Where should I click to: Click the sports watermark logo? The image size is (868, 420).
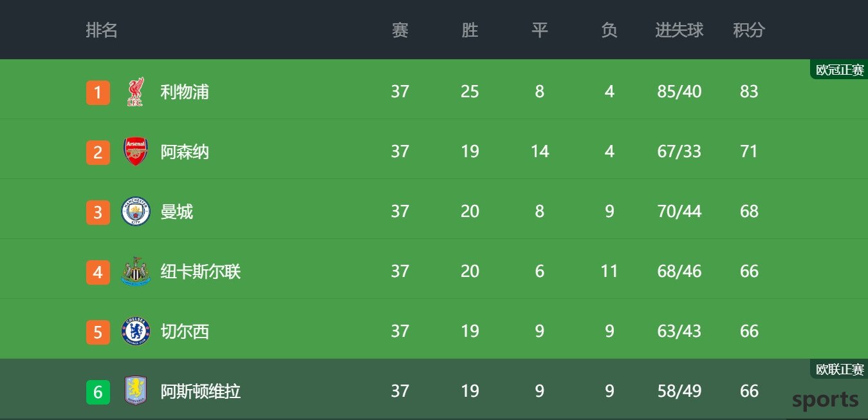(x=826, y=400)
